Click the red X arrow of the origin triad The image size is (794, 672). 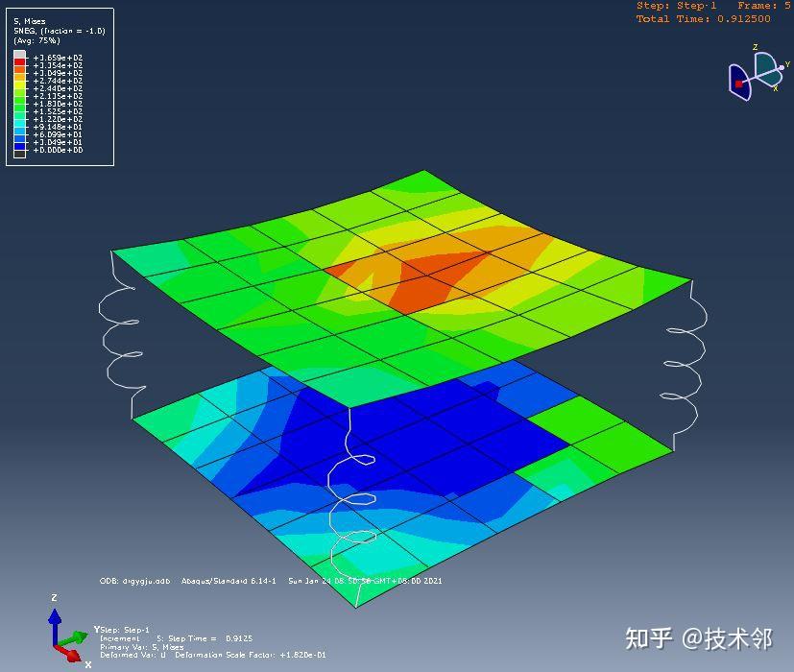click(72, 656)
